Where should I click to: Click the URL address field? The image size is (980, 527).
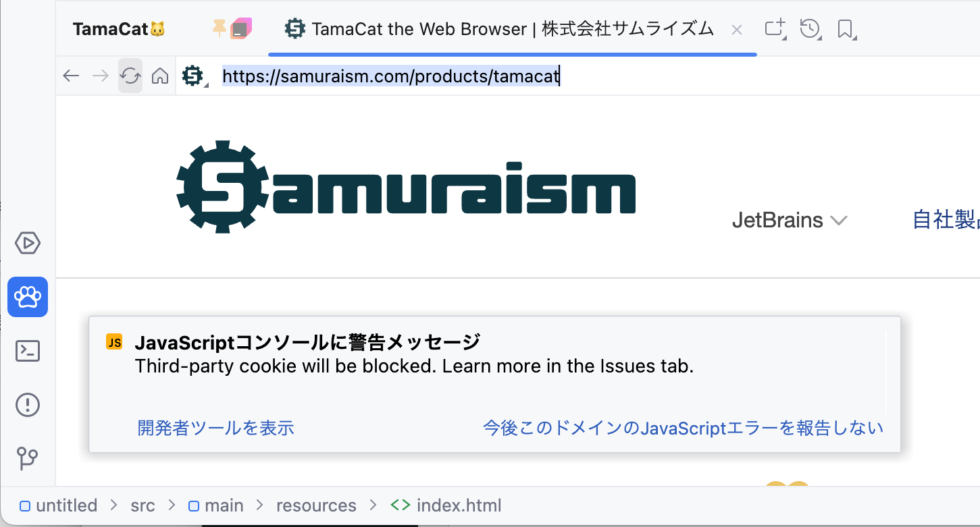[594, 76]
